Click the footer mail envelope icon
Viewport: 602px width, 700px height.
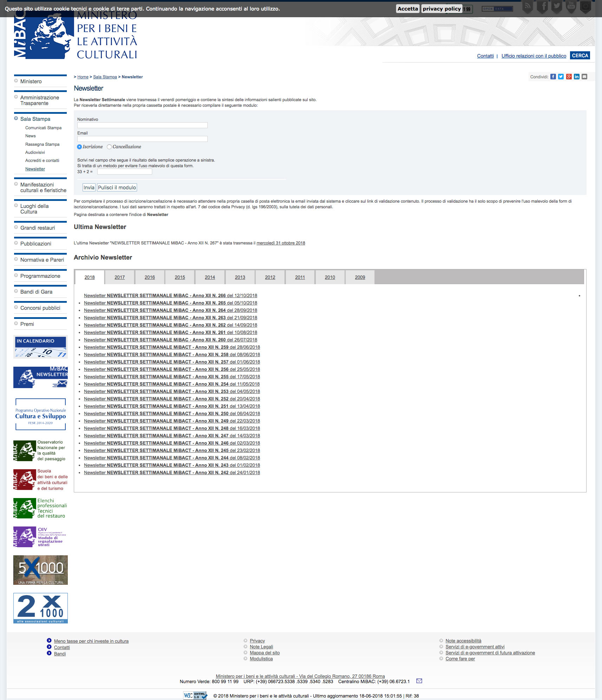pyautogui.click(x=419, y=681)
